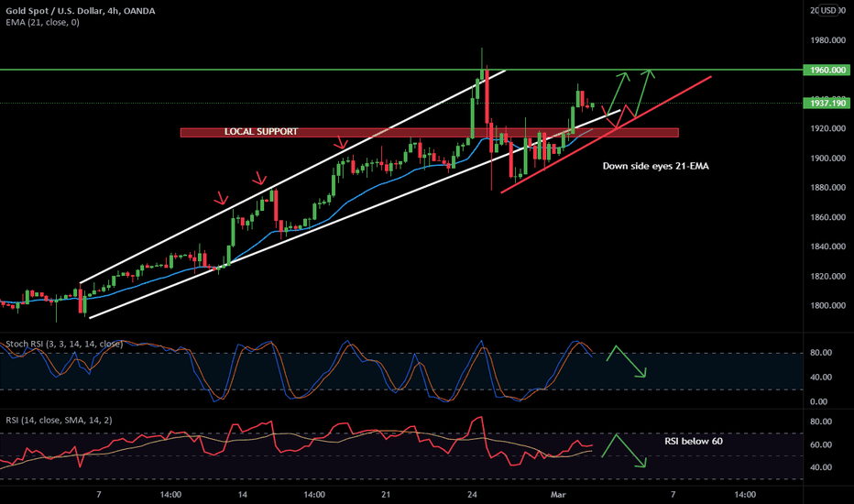Click the 1840.000 price axis label
The height and width of the screenshot is (504, 854).
click(x=827, y=247)
